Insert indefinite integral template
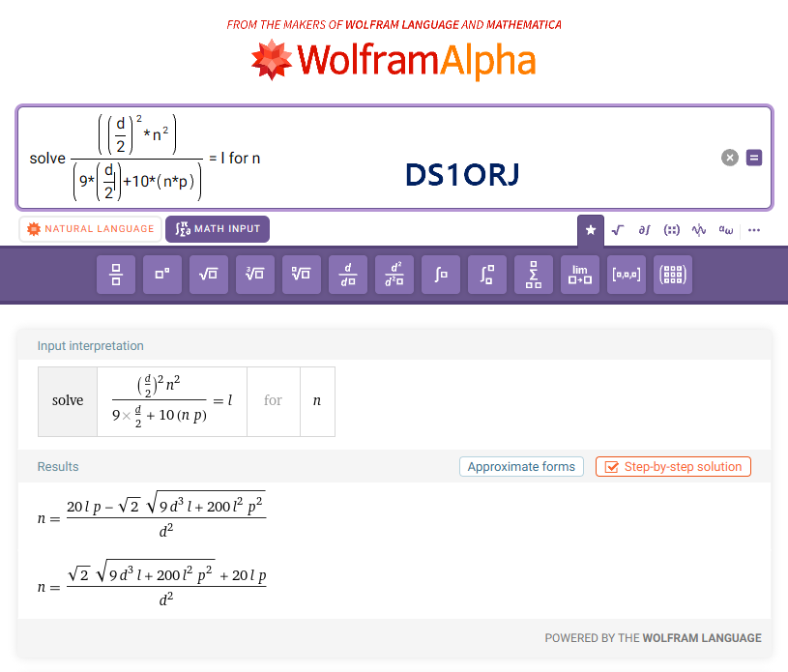Screen dimensions: 788x672 441,275
